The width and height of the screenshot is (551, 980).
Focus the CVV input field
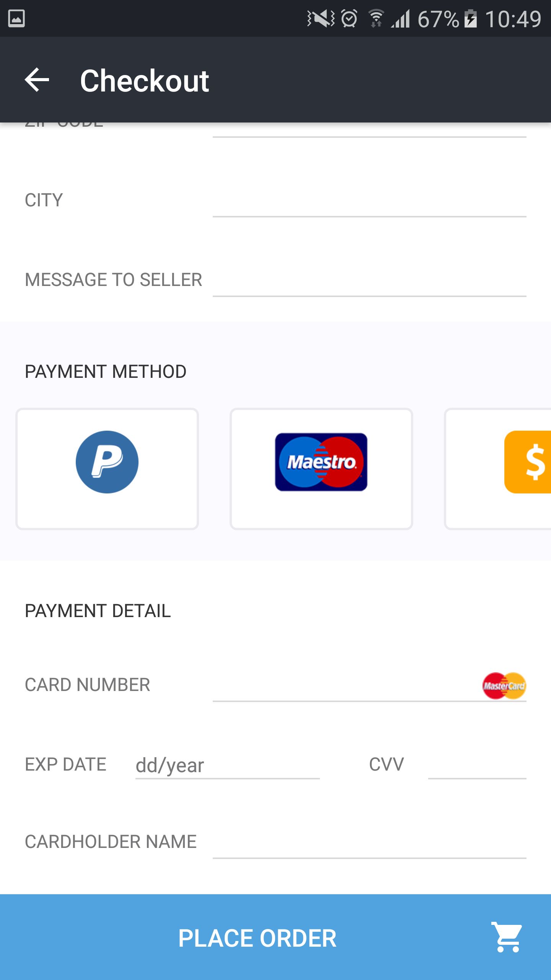(477, 766)
